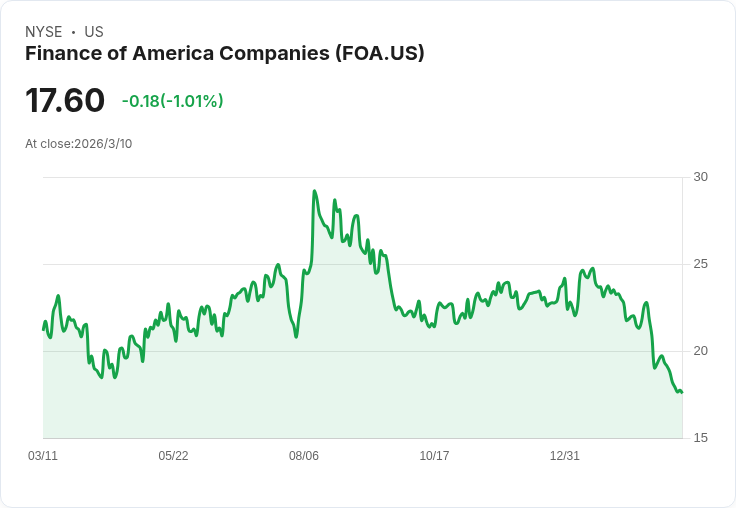Click the US market label
This screenshot has height=508, width=736.
(x=94, y=32)
